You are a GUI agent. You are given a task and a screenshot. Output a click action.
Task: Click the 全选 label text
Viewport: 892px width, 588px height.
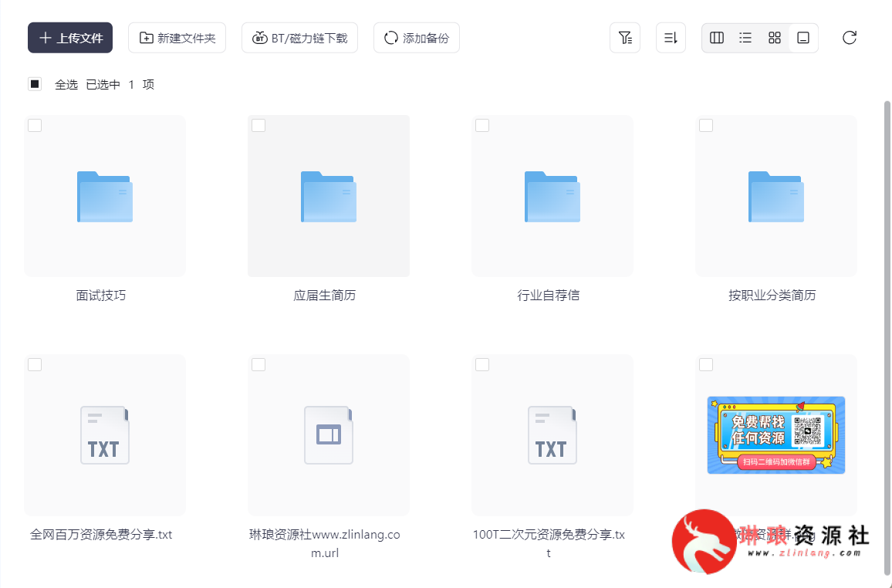(66, 85)
